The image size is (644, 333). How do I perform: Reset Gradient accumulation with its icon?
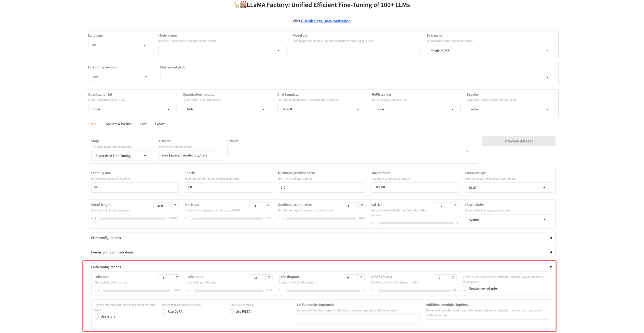tap(361, 205)
